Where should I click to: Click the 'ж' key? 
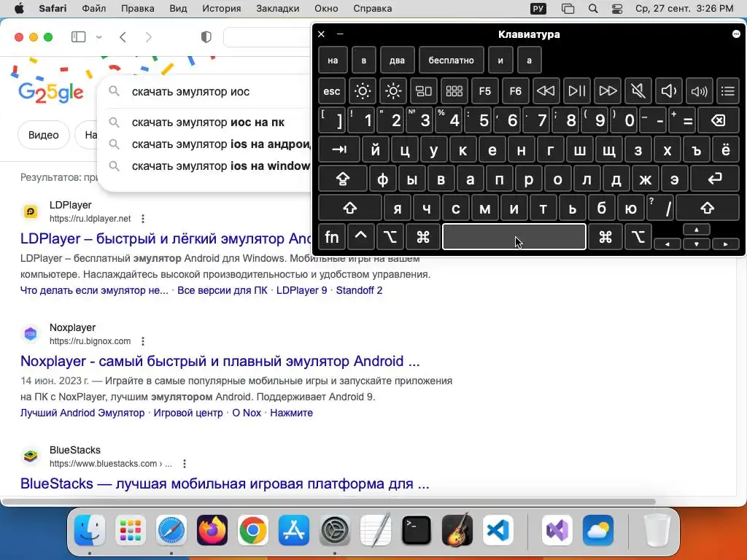point(645,179)
